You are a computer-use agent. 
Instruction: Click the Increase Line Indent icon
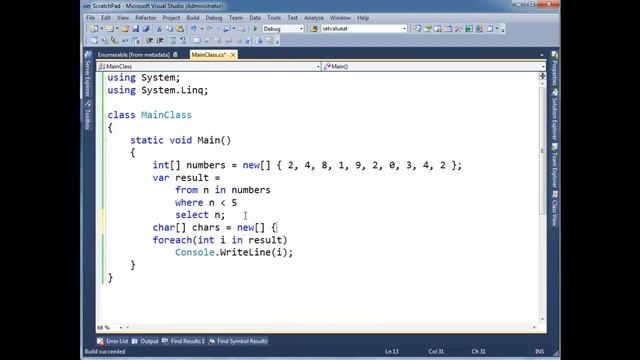(x=160, y=40)
